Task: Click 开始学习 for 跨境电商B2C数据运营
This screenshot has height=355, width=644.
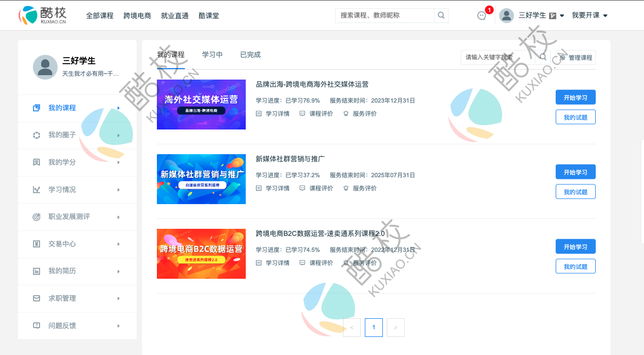Action: [575, 246]
